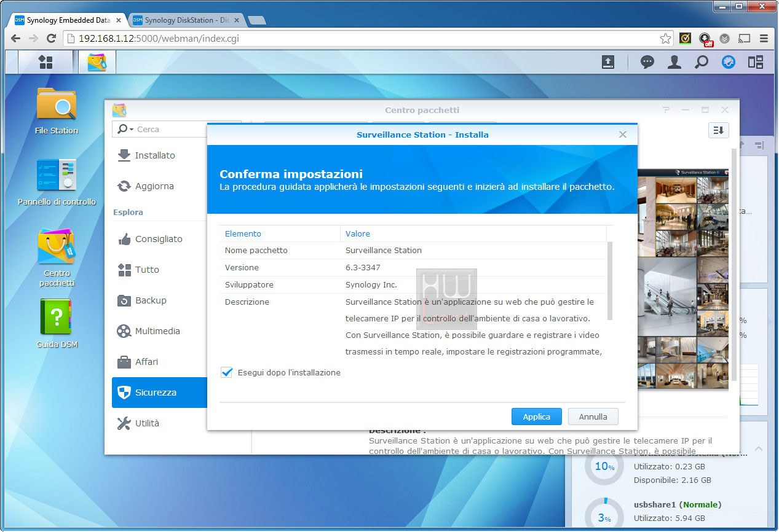Click the Norton extension icon in Chrome toolbar
The width and height of the screenshot is (779, 532).
point(685,39)
